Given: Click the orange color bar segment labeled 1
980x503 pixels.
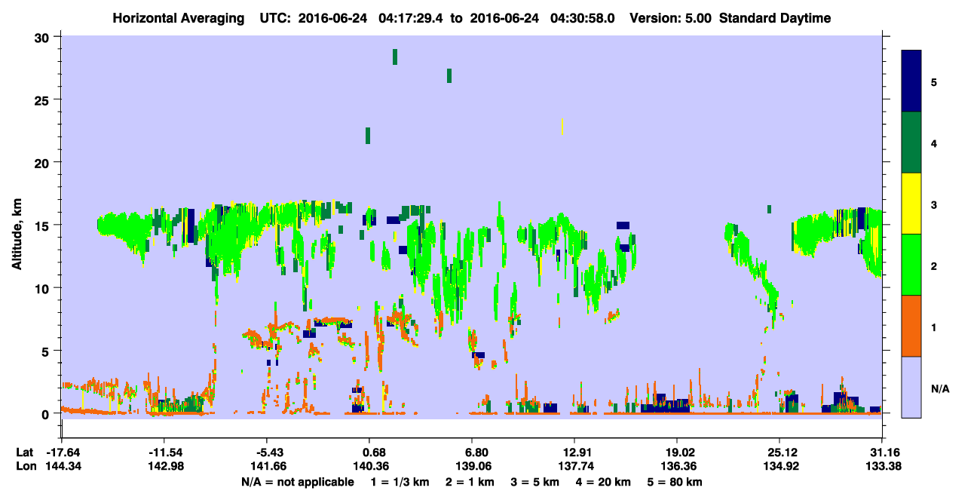Looking at the screenshot, I should tap(911, 326).
